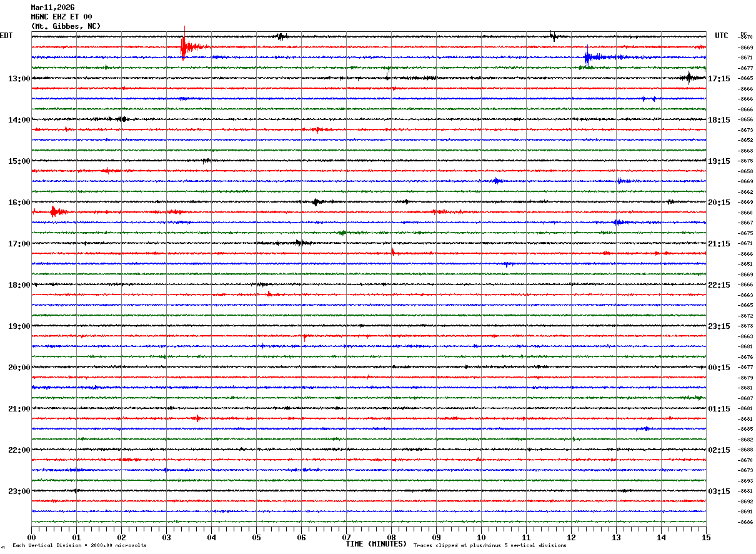Select the 20:00 EDT time label
The width and height of the screenshot is (756, 554).
point(19,368)
